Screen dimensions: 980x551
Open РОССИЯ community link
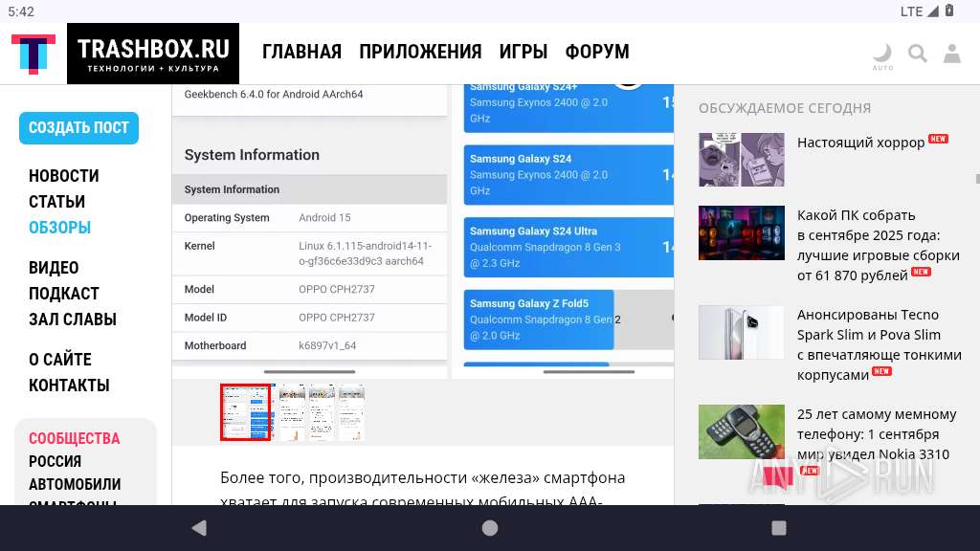point(55,462)
